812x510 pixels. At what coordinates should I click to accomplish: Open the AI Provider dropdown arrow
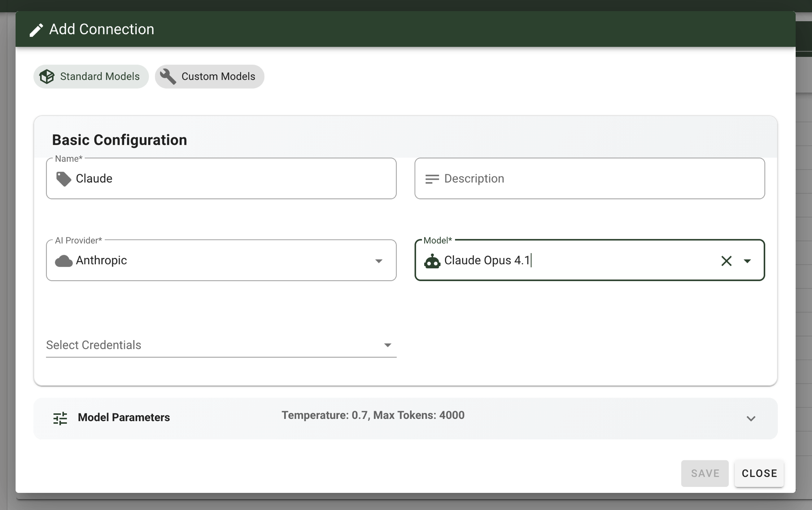tap(379, 261)
